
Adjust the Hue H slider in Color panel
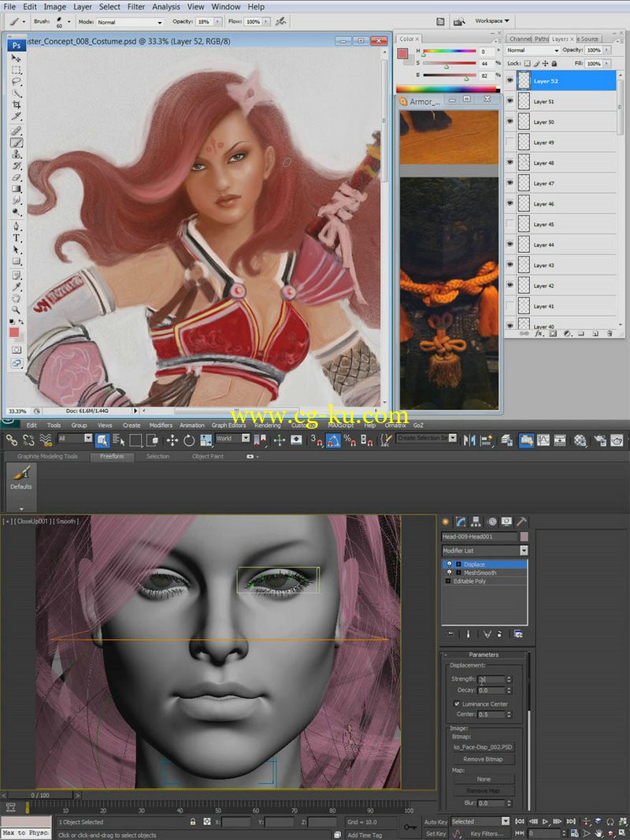point(449,51)
